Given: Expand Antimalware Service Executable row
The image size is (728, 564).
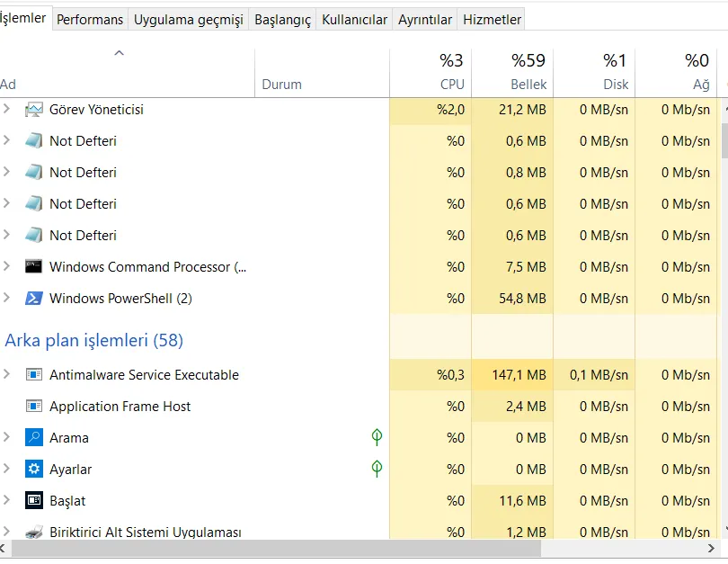Looking at the screenshot, I should [x=6, y=374].
